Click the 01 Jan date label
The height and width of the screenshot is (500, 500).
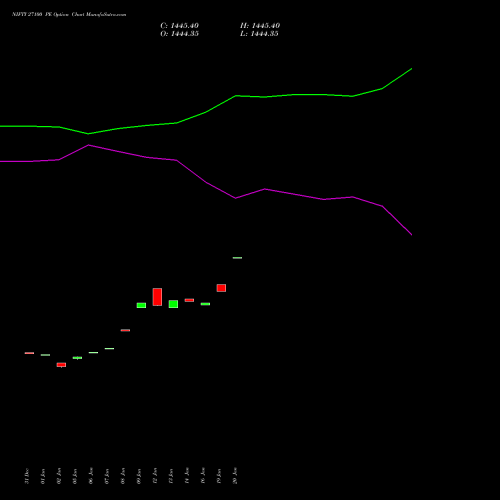point(43,476)
